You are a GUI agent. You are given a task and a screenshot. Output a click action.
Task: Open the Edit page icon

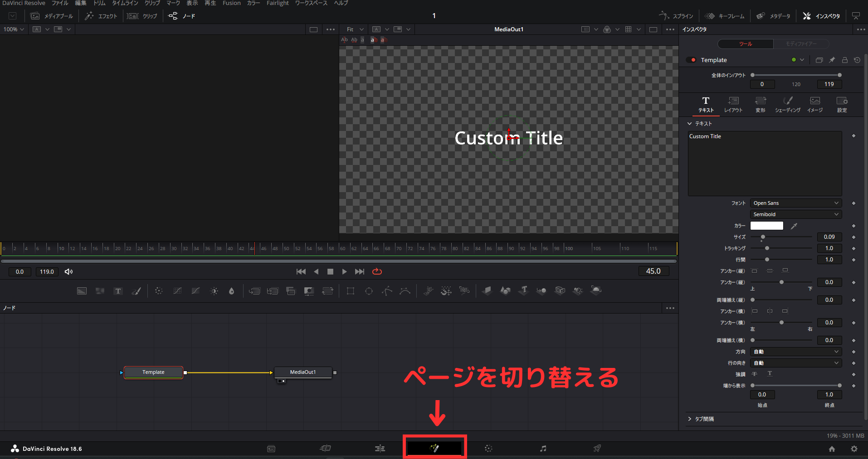[x=380, y=448]
